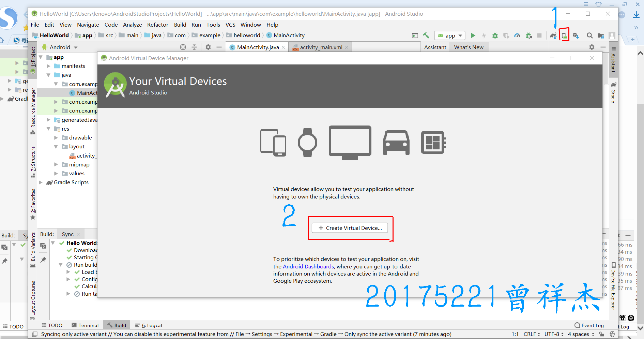Click the download arrow icon in background browser
The height and width of the screenshot is (339, 644).
click(x=636, y=15)
